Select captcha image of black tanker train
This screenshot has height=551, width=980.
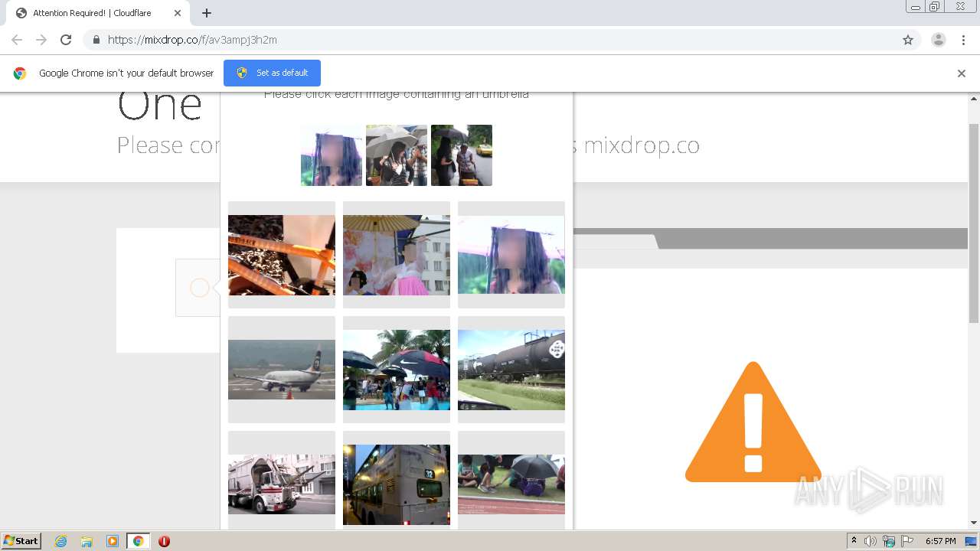(511, 370)
